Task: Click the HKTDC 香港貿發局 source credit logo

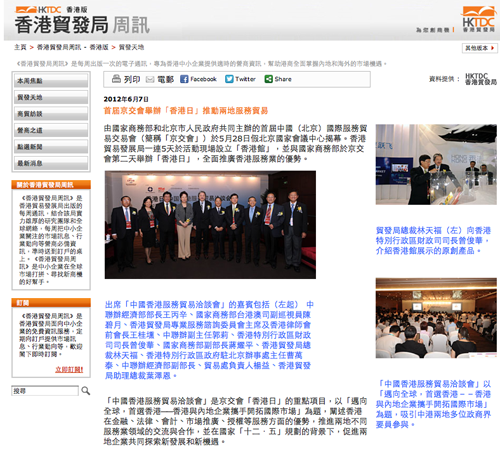Action: click(481, 79)
